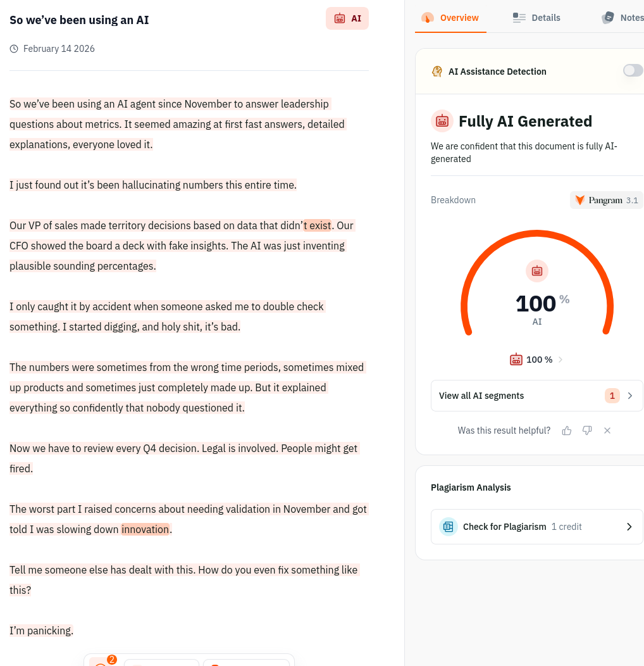The width and height of the screenshot is (644, 666).
Task: Click the robot icon beside Fully AI Generated
Action: click(x=442, y=121)
